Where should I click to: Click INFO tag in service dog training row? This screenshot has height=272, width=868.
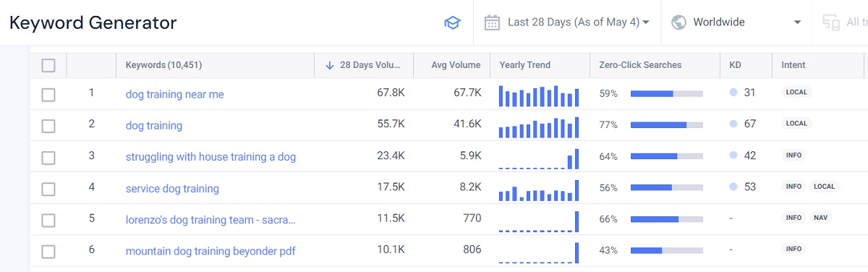coord(793,187)
